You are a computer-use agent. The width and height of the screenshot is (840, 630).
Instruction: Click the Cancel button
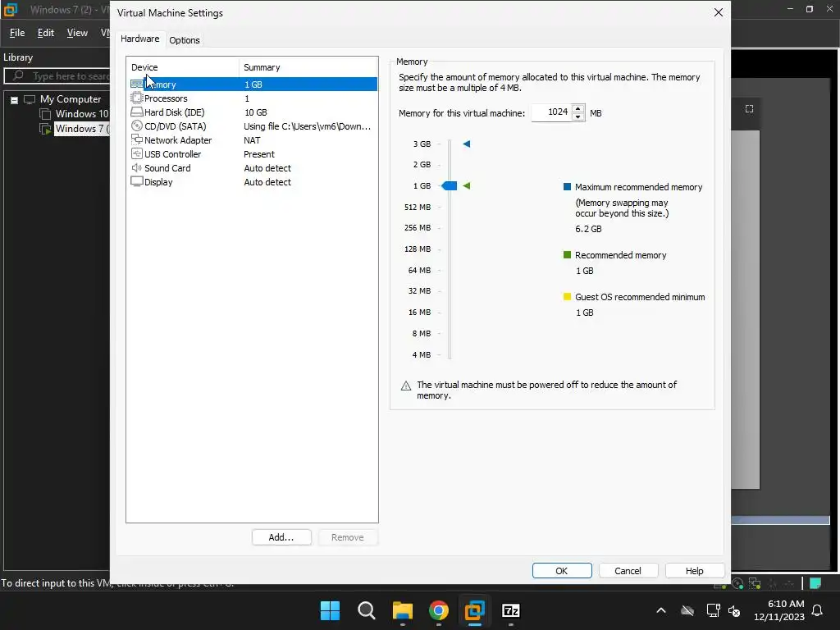628,571
